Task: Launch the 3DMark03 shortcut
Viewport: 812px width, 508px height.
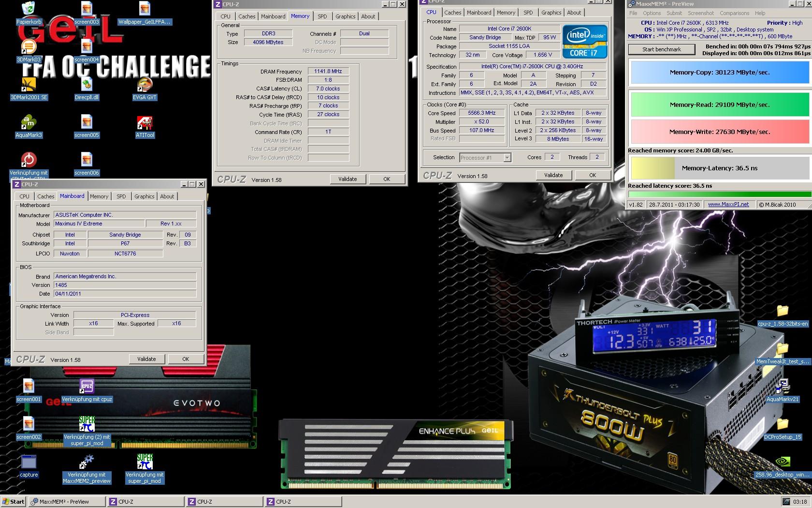Action: click(29, 47)
